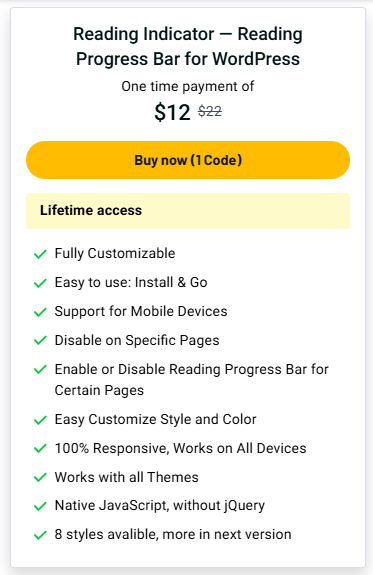Click checkmark beside 100% Responsive feature
This screenshot has height=575, width=373.
click(x=40, y=448)
